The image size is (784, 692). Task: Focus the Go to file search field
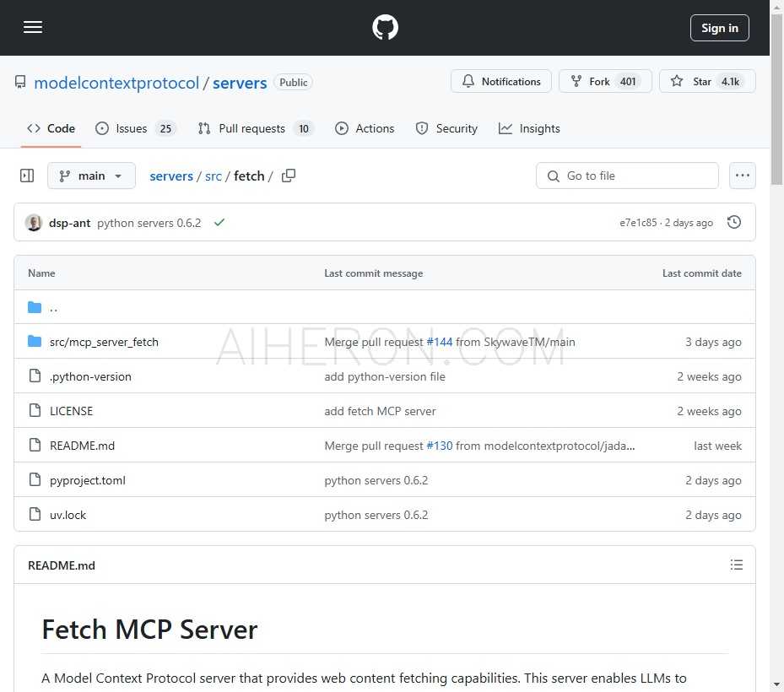point(627,176)
